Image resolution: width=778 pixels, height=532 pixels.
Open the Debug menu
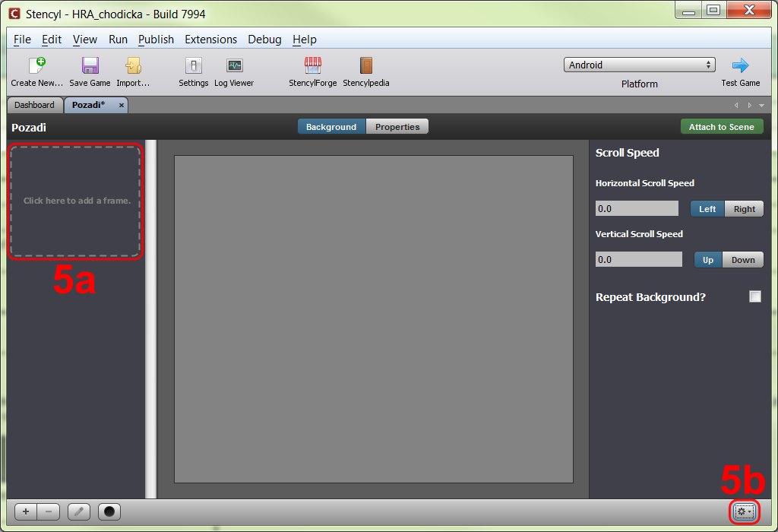point(264,40)
